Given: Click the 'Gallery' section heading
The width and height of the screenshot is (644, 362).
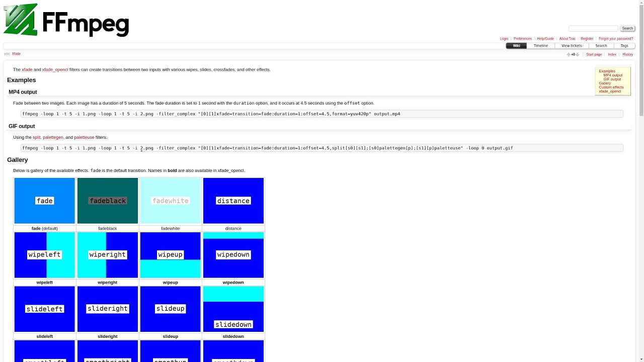Looking at the screenshot, I should pos(18,160).
